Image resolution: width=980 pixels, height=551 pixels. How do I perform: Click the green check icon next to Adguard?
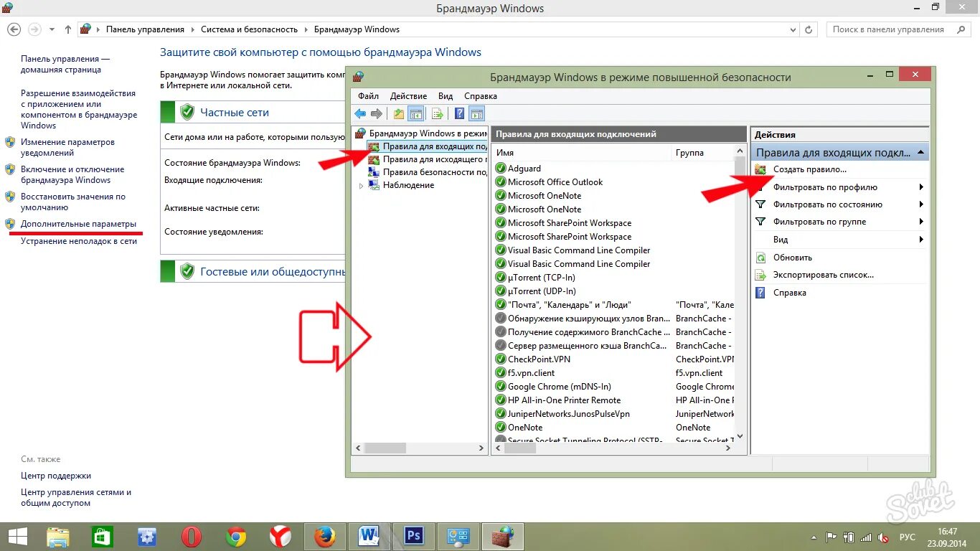point(501,169)
